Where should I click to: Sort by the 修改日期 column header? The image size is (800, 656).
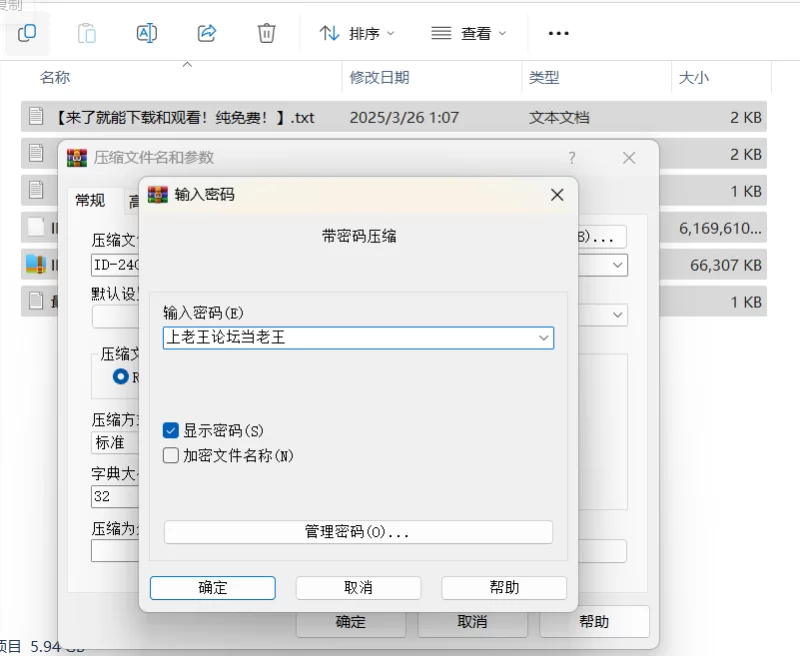pyautogui.click(x=379, y=77)
